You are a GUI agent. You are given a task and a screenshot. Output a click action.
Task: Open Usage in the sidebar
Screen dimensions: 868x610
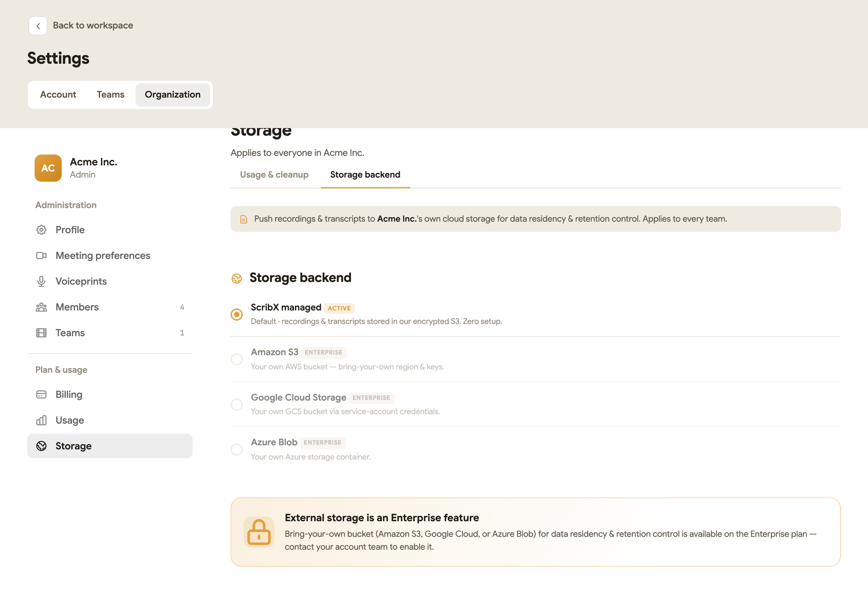[110, 420]
